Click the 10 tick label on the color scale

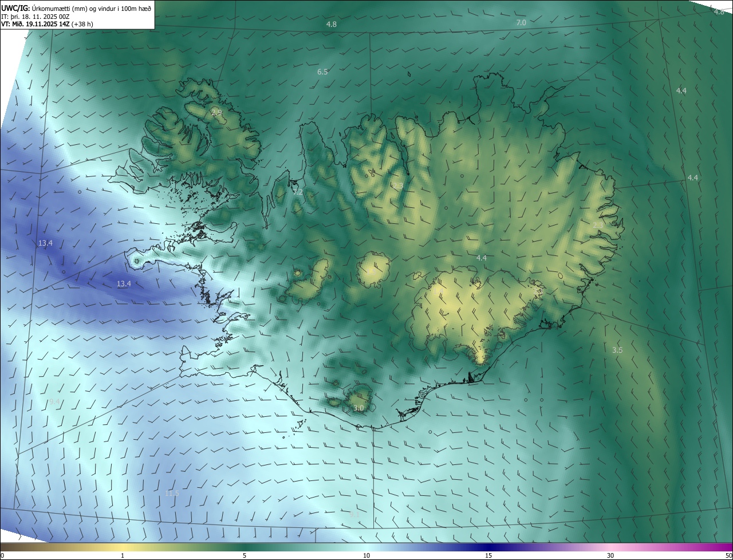click(x=366, y=556)
